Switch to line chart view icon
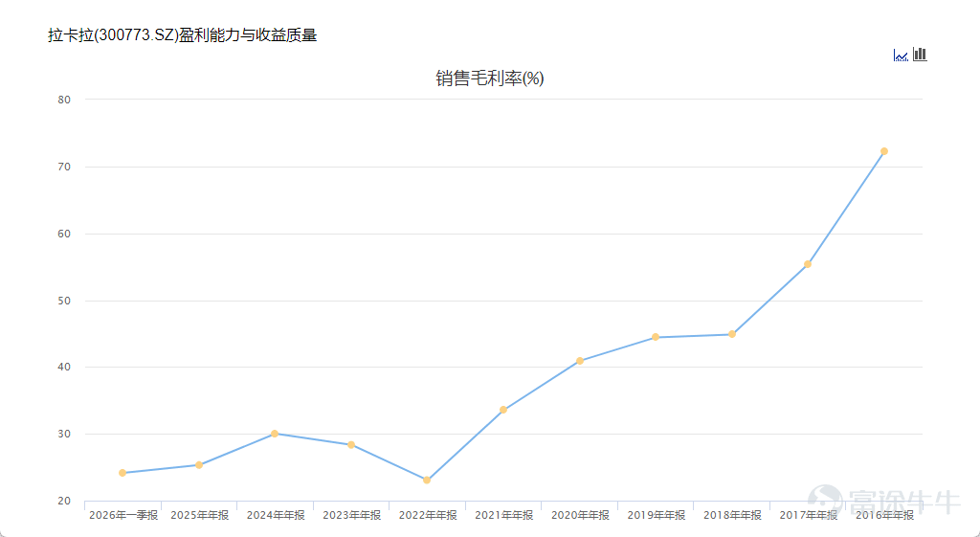This screenshot has height=537, width=980. (x=901, y=55)
